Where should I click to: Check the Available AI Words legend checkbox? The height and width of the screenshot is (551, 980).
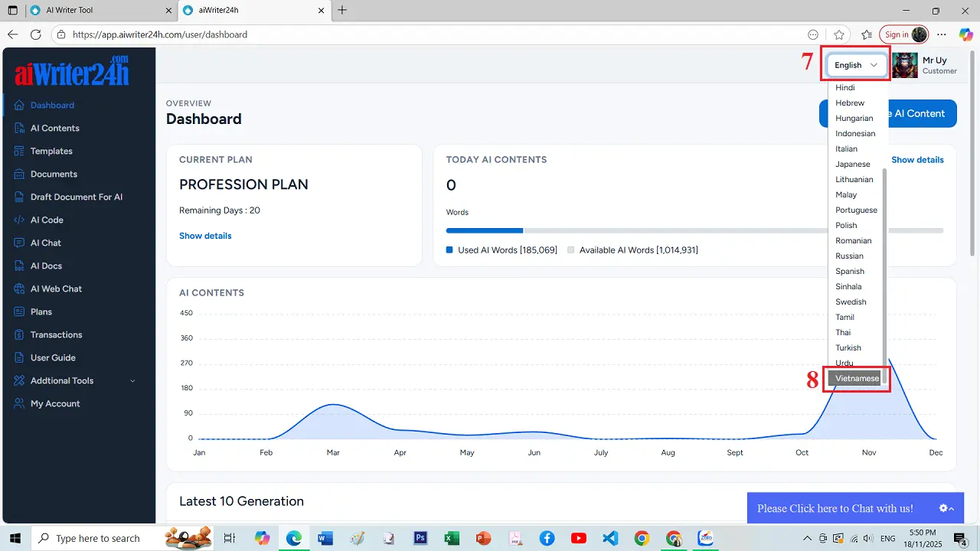(x=570, y=249)
